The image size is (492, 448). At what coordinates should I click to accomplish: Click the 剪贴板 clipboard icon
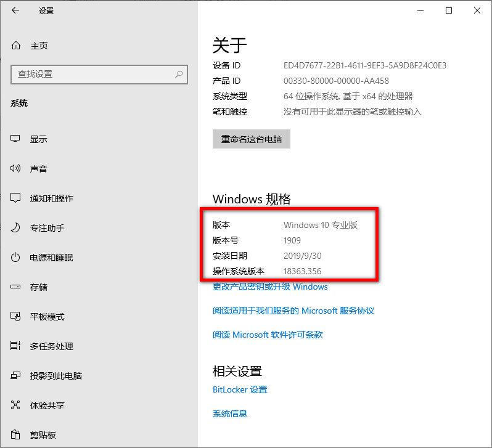click(15, 434)
